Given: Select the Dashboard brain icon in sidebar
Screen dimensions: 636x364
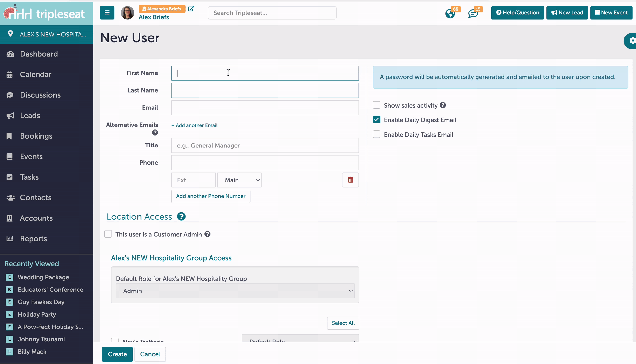Looking at the screenshot, I should (x=10, y=54).
